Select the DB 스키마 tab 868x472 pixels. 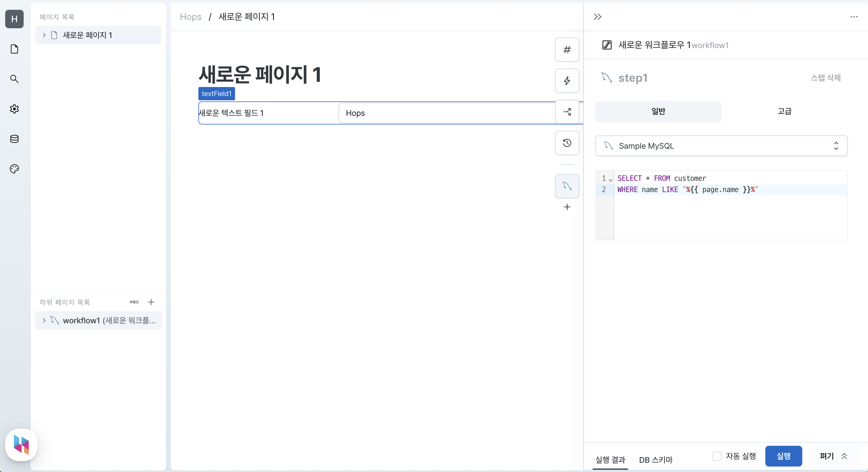pos(655,460)
